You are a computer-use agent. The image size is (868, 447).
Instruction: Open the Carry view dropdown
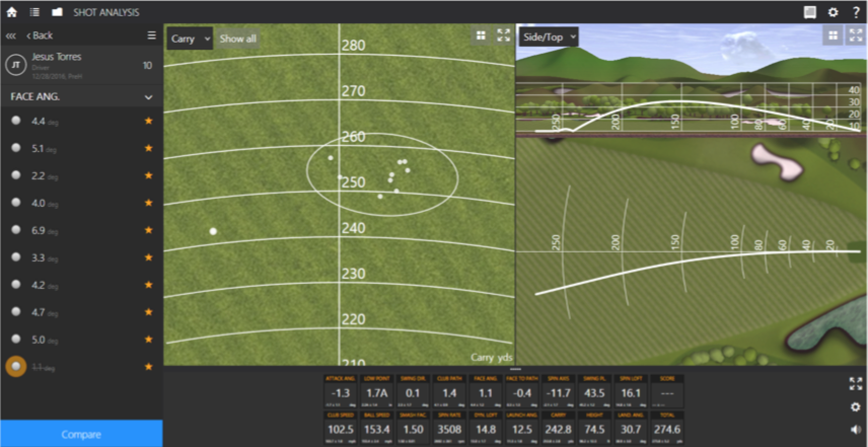point(190,38)
